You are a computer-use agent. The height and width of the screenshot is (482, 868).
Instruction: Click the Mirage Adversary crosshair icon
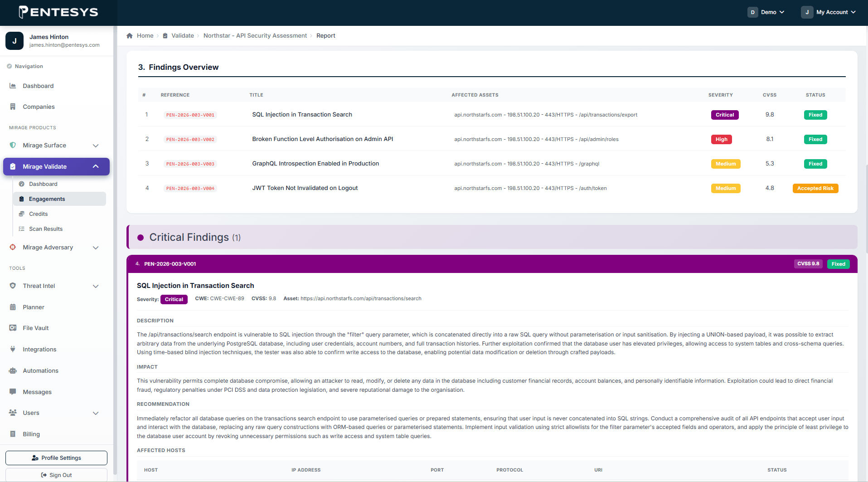coord(13,247)
